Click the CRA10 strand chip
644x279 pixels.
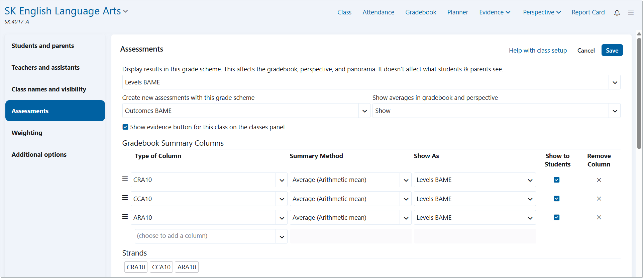pos(136,267)
